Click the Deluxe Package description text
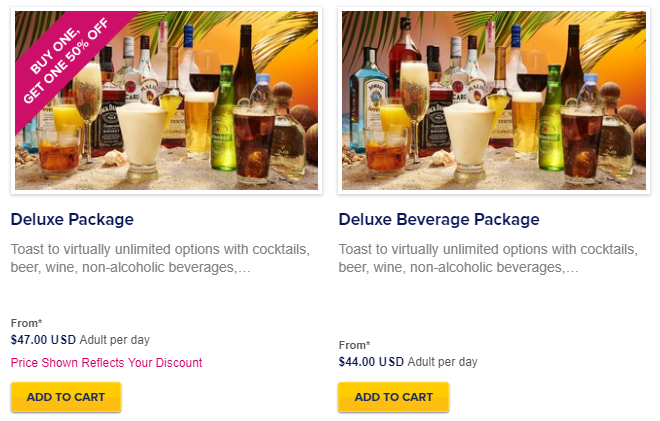660x421 pixels. coord(160,258)
